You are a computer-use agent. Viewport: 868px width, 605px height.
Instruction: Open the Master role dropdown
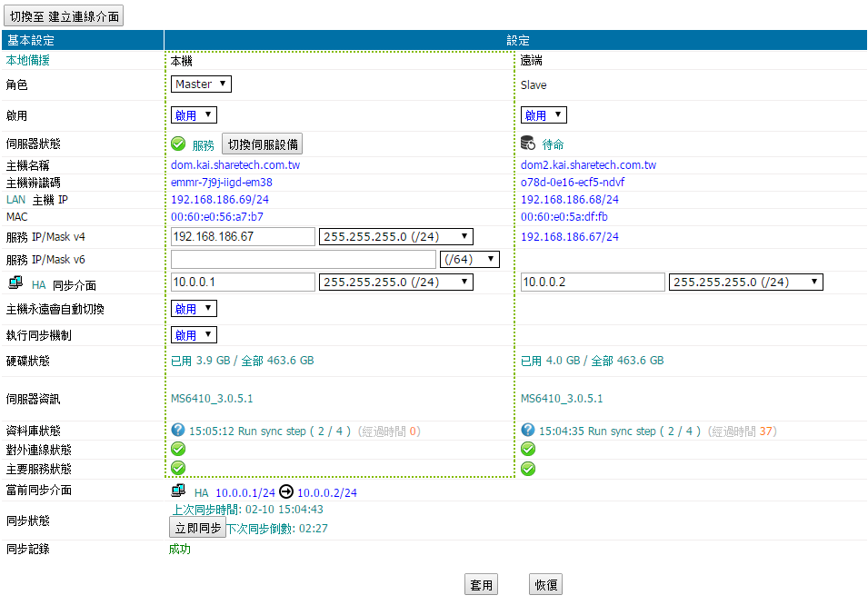201,84
